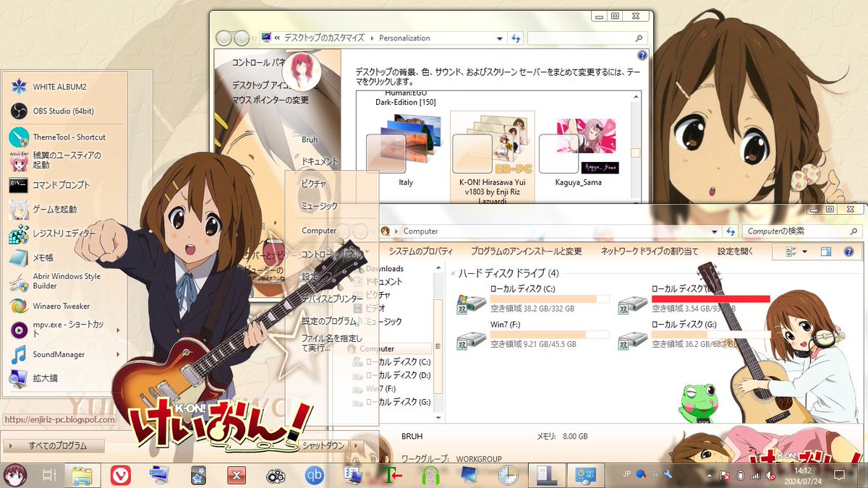
Task: Select ローカル ディスク (D:) in navigation tree
Action: [397, 374]
